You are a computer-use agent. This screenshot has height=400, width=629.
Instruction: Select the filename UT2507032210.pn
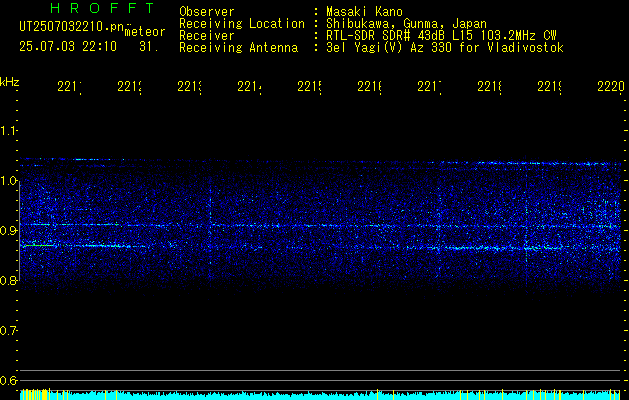72,27
